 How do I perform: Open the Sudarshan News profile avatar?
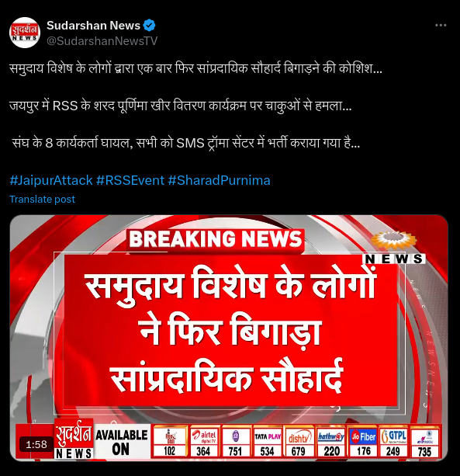pos(25,33)
